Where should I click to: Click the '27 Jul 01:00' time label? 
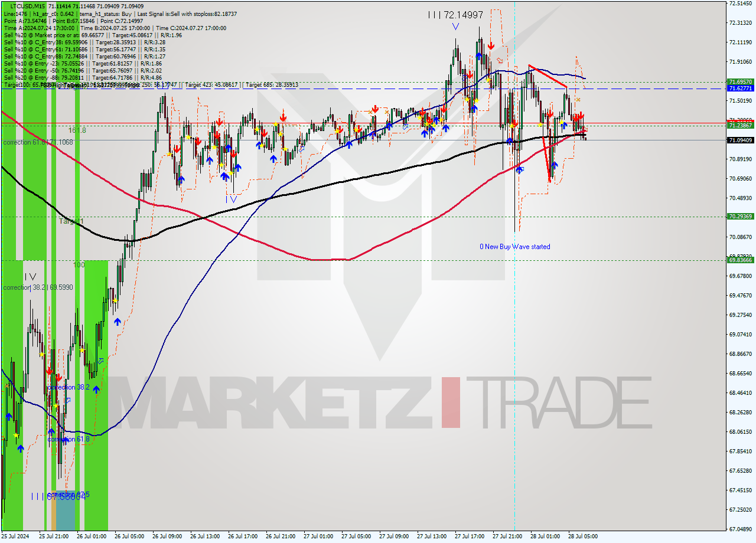318,537
